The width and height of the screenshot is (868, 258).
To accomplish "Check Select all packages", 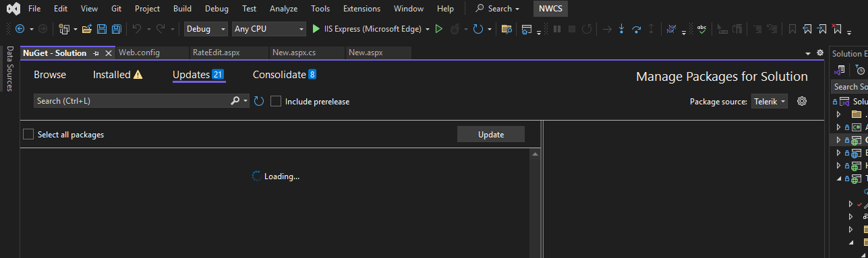I will [x=28, y=134].
